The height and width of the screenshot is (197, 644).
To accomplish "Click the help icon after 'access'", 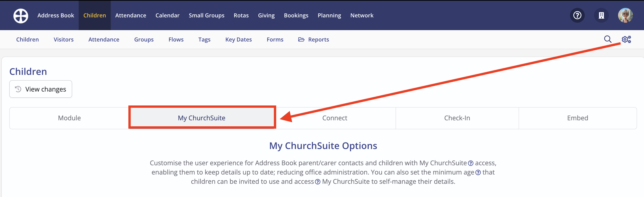I will tap(318, 182).
